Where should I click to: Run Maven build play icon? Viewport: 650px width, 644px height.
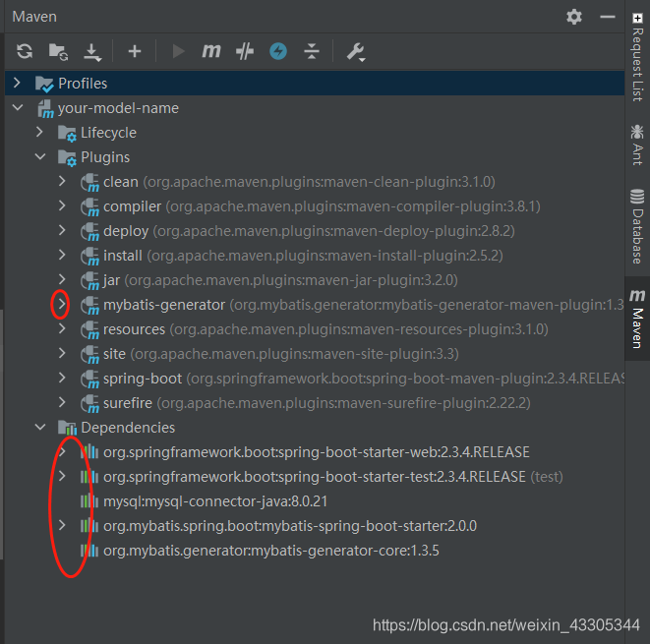click(179, 51)
